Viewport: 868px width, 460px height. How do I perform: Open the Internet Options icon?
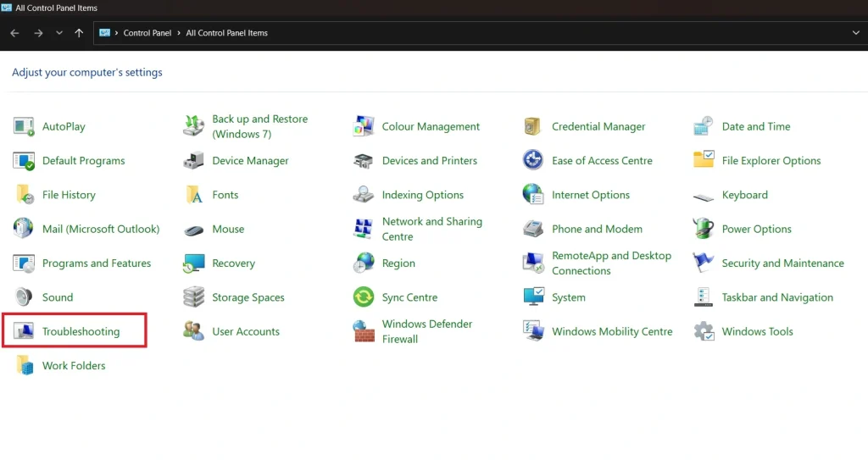point(533,195)
